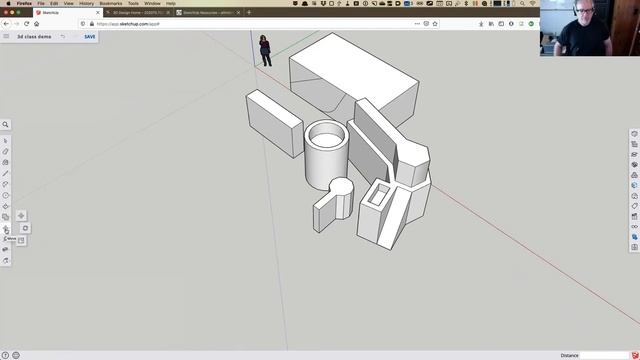
Task: Open the tracking protection shield
Action: coord(83,24)
